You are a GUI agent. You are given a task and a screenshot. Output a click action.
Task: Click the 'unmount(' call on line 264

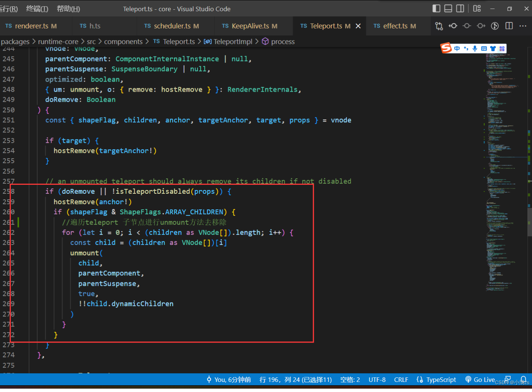coord(86,253)
